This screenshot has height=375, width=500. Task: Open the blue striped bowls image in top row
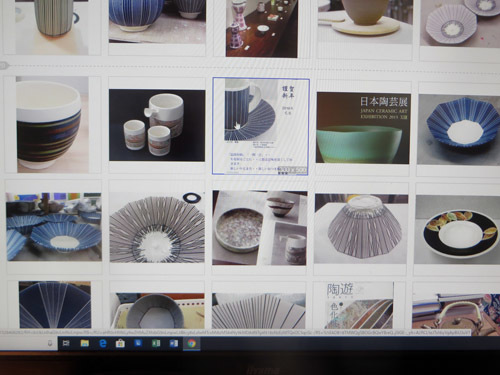pyautogui.click(x=157, y=21)
